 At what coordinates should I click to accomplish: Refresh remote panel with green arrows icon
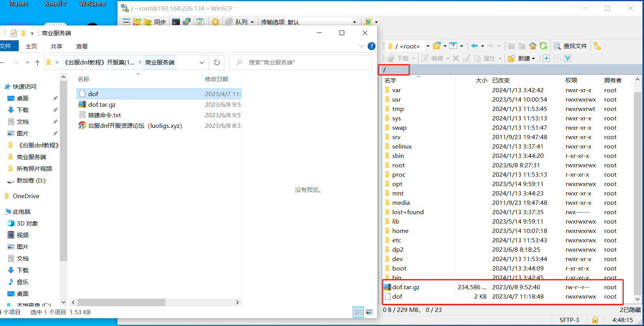[x=543, y=46]
